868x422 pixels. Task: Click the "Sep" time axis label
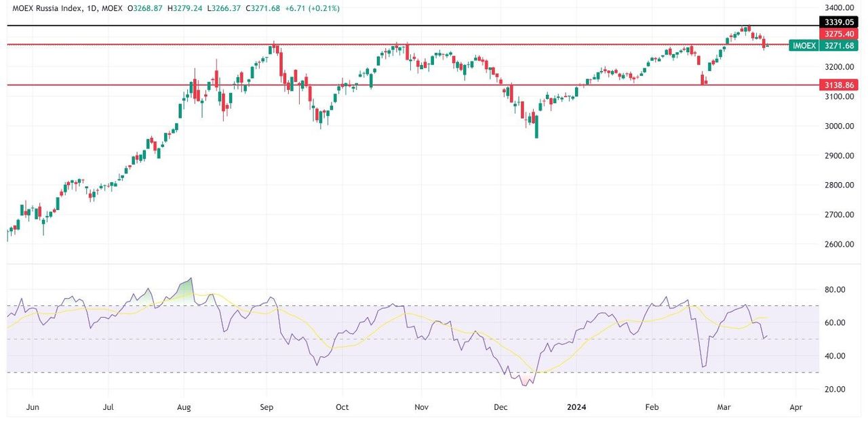click(x=267, y=408)
